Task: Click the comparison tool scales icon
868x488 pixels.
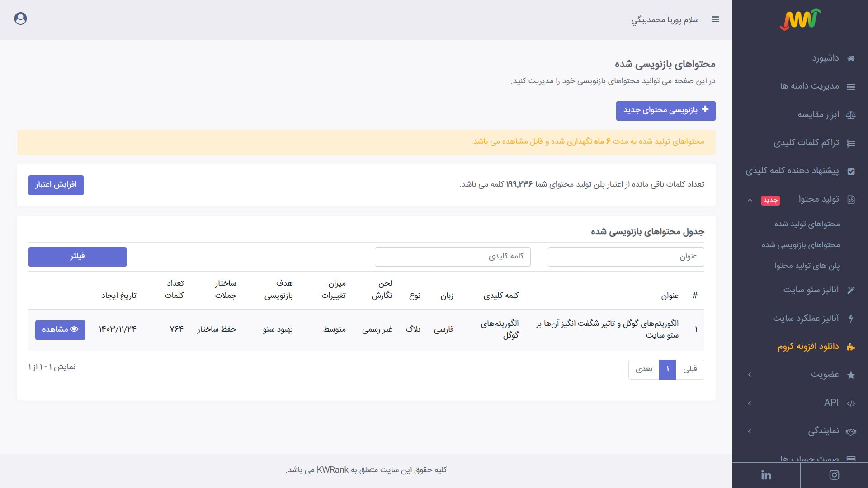Action: [851, 115]
